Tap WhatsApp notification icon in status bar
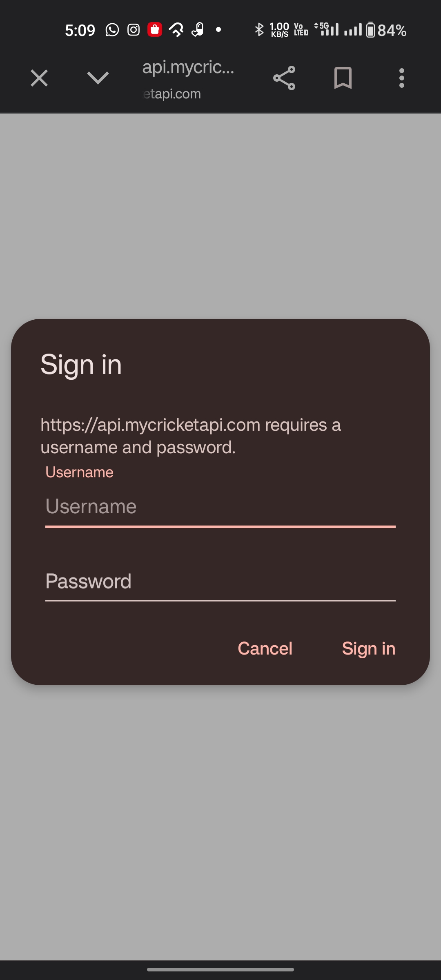The image size is (441, 980). (112, 30)
